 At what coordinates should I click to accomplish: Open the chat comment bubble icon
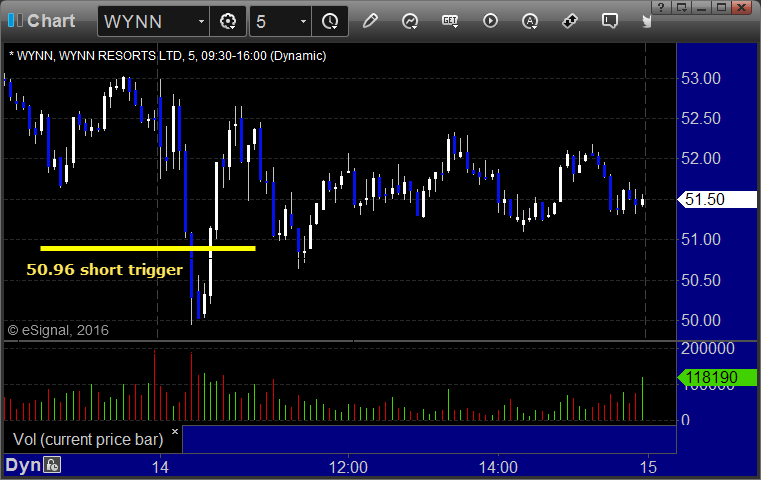click(x=610, y=21)
